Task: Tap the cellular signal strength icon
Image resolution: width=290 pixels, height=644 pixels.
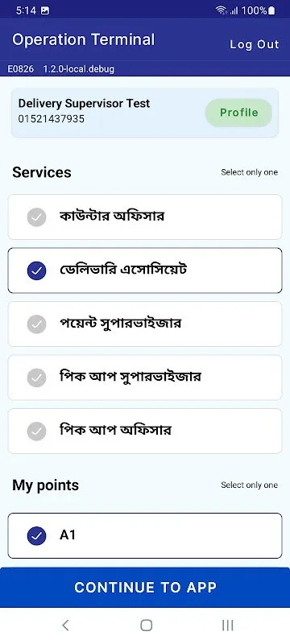Action: (x=234, y=11)
